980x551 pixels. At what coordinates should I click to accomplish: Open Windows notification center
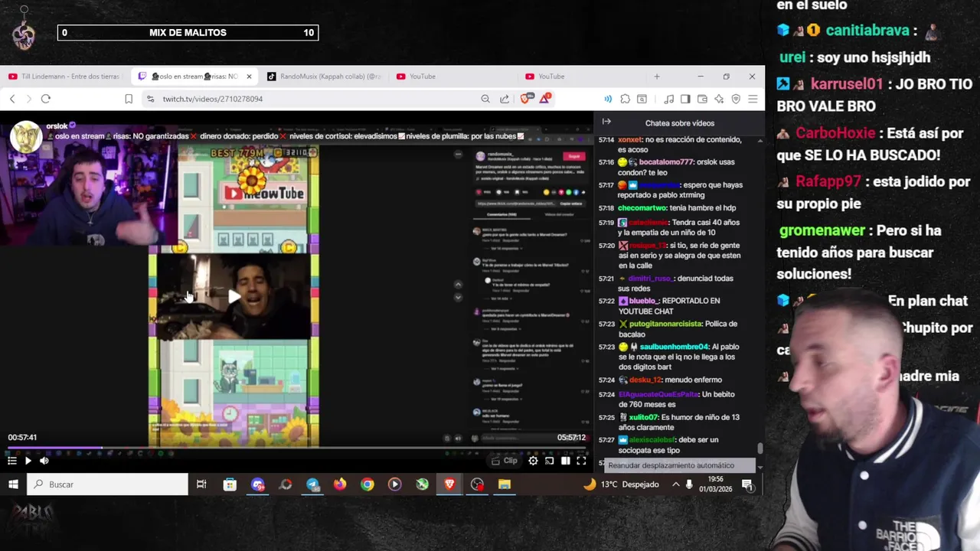point(747,484)
